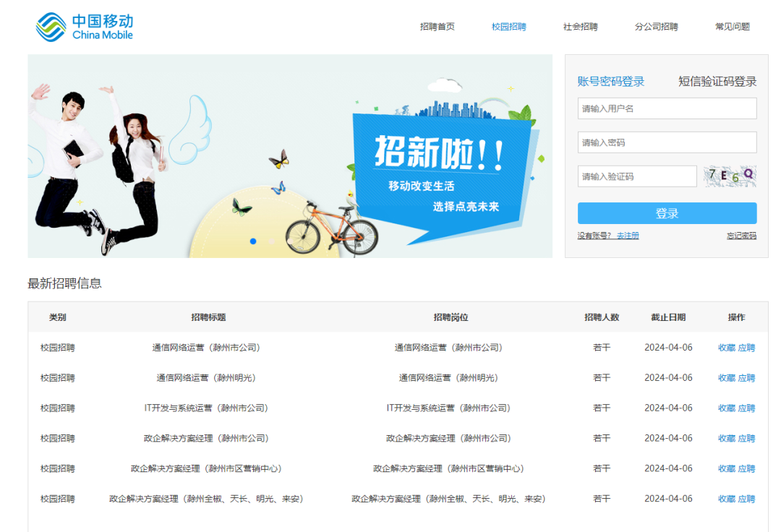The image size is (781, 532).
Task: Click the China Mobile logo
Action: coord(84,27)
